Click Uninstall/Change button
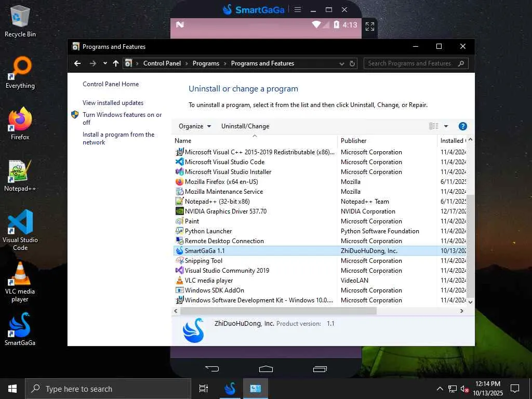Screen dimensions: 532x399 (x=245, y=126)
